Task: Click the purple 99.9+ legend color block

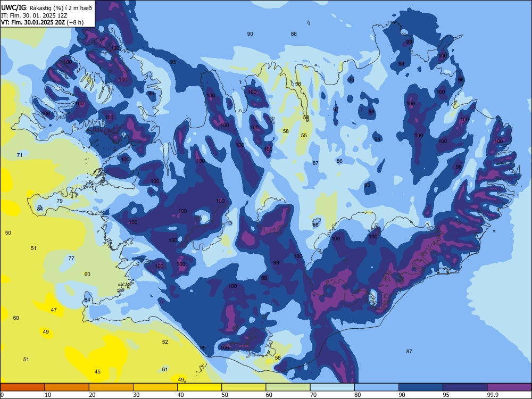Action: click(x=509, y=387)
